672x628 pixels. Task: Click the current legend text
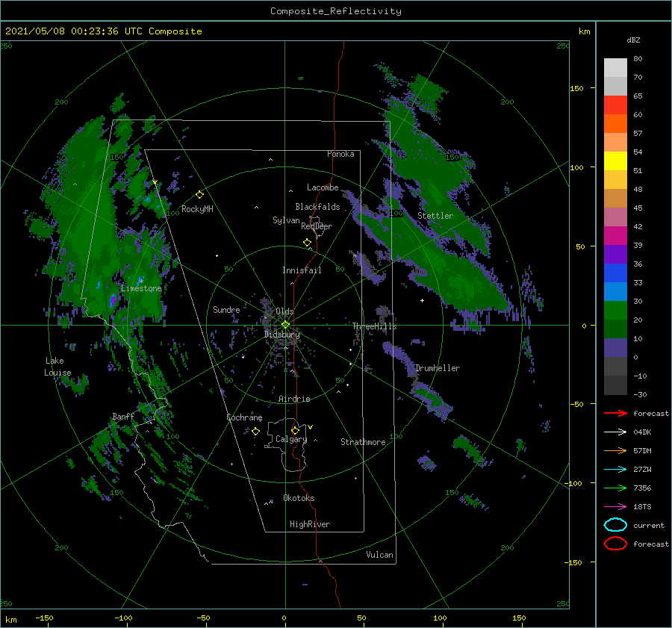(649, 525)
